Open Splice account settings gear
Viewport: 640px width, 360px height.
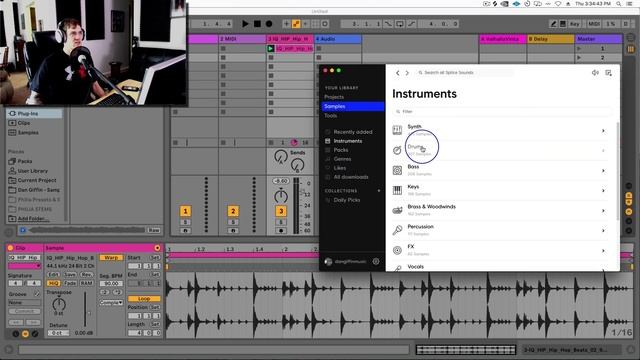pyautogui.click(x=376, y=261)
